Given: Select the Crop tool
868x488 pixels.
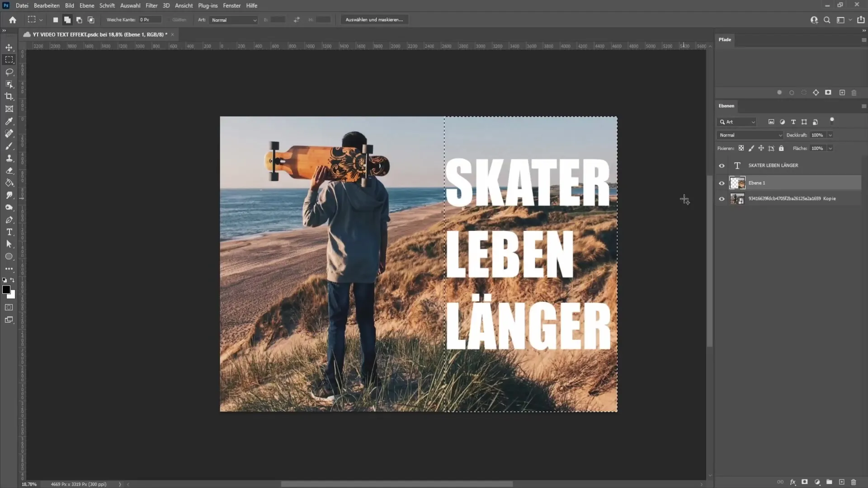Looking at the screenshot, I should tap(9, 96).
